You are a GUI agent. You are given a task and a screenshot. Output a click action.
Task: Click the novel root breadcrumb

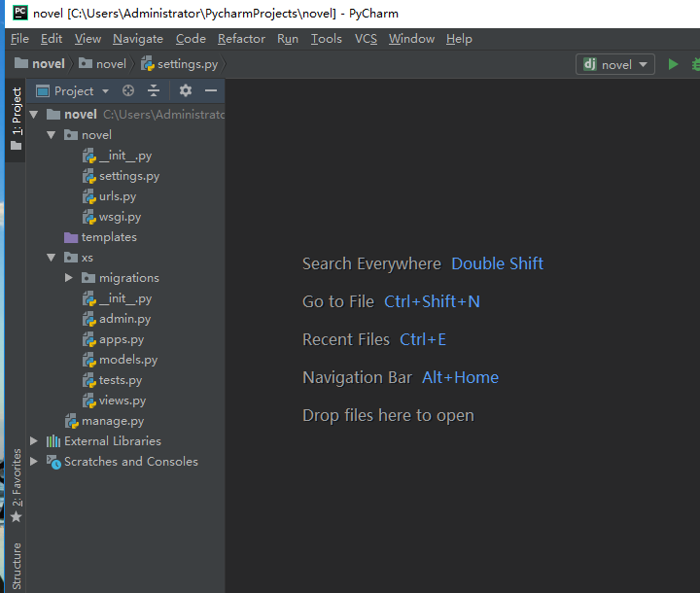point(48,64)
